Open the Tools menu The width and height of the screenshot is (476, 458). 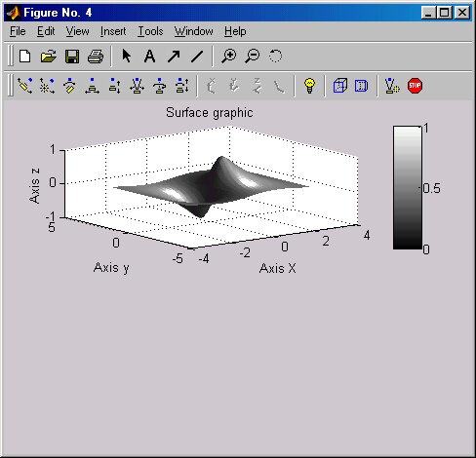click(150, 31)
